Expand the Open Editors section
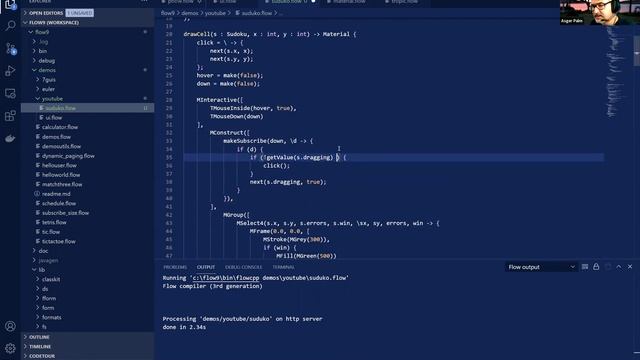This screenshot has width=640, height=360. point(87,13)
